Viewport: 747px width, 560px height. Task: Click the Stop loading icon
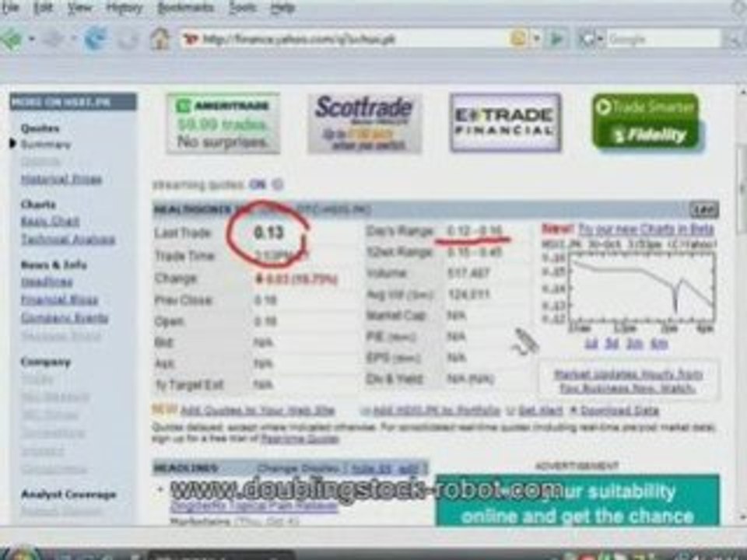click(128, 39)
